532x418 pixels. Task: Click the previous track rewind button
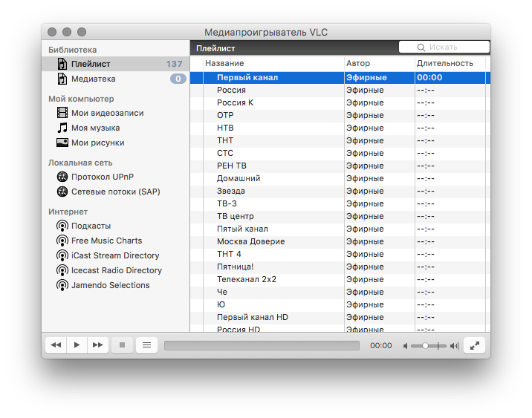point(56,345)
